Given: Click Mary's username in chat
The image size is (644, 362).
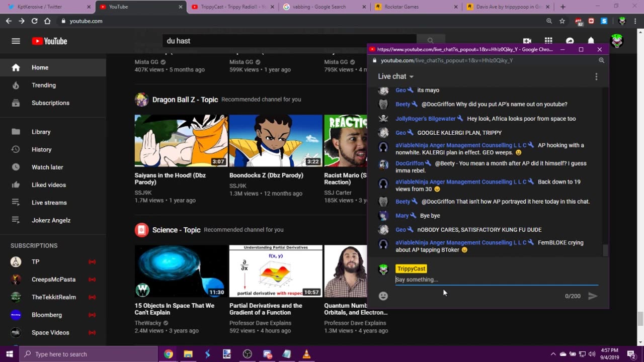Looking at the screenshot, I should pos(402,216).
